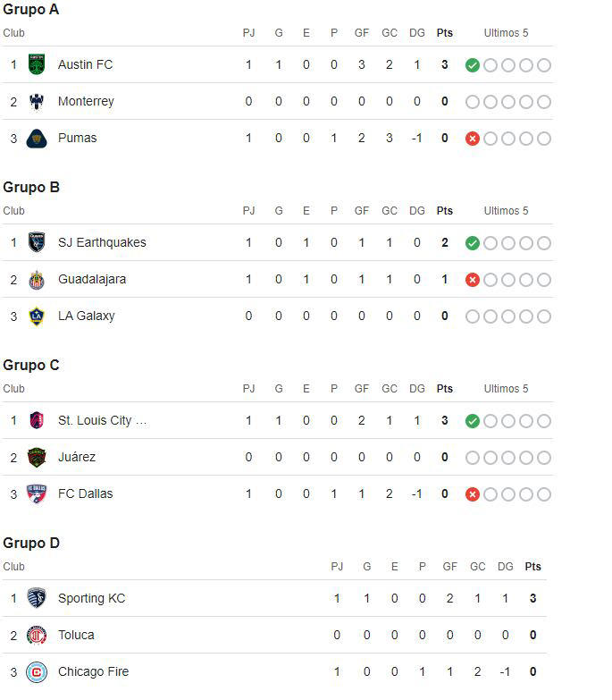This screenshot has width=612, height=700.
Task: Open the FC Dallas team link
Action: pos(85,493)
